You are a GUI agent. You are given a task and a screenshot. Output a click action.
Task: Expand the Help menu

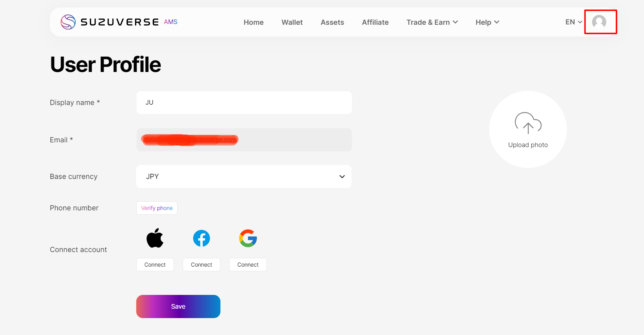click(487, 22)
